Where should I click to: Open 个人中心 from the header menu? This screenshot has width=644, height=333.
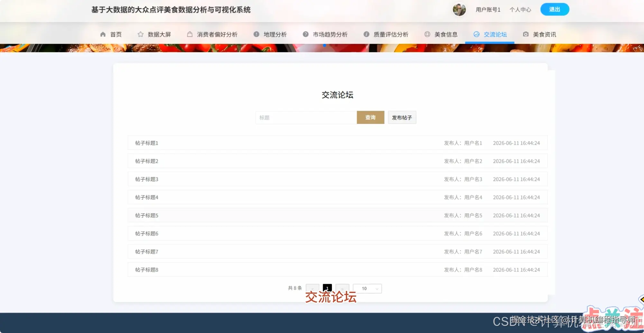[x=520, y=10]
